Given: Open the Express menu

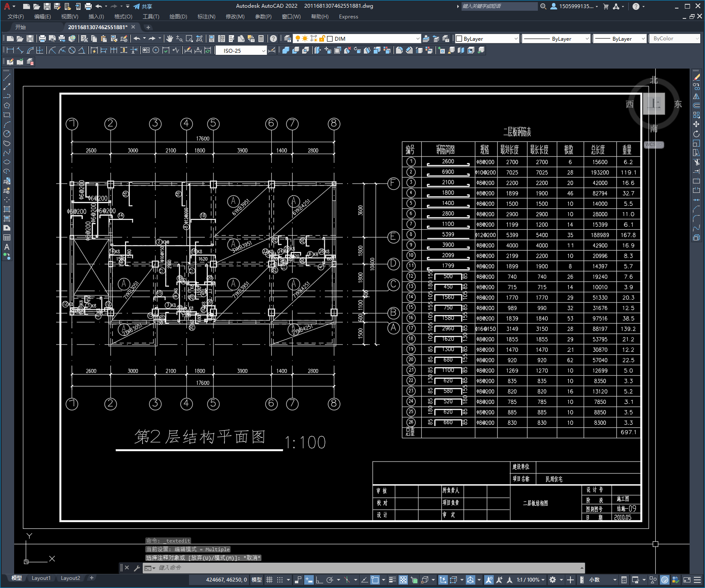Looking at the screenshot, I should 348,17.
